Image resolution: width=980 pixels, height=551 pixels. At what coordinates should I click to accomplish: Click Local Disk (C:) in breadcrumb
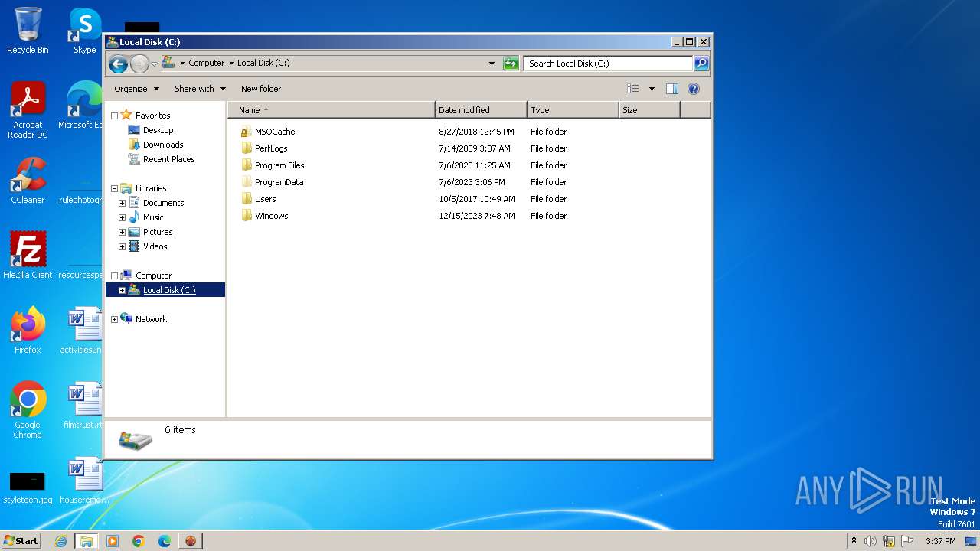click(x=263, y=64)
